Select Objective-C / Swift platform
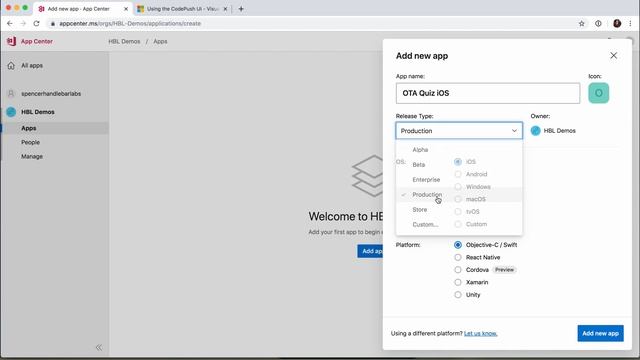 (x=458, y=245)
